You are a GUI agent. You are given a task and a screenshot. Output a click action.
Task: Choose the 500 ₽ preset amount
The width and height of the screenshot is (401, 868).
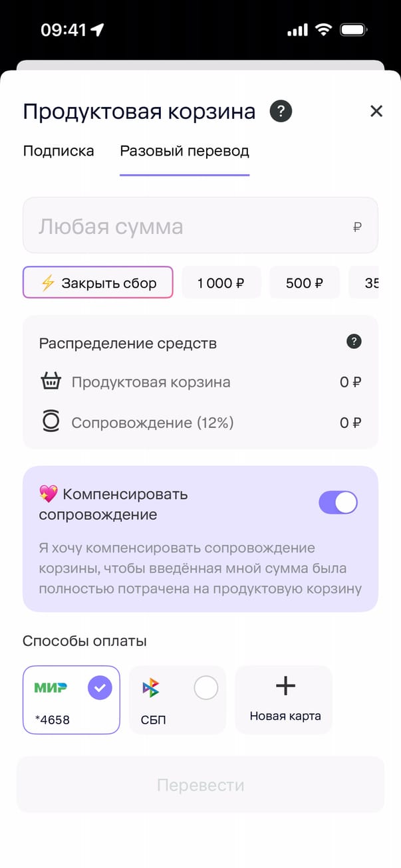pos(304,283)
